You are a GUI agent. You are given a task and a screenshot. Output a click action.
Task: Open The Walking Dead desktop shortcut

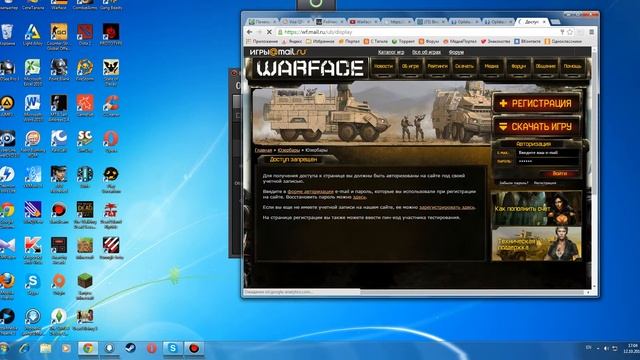[85, 215]
